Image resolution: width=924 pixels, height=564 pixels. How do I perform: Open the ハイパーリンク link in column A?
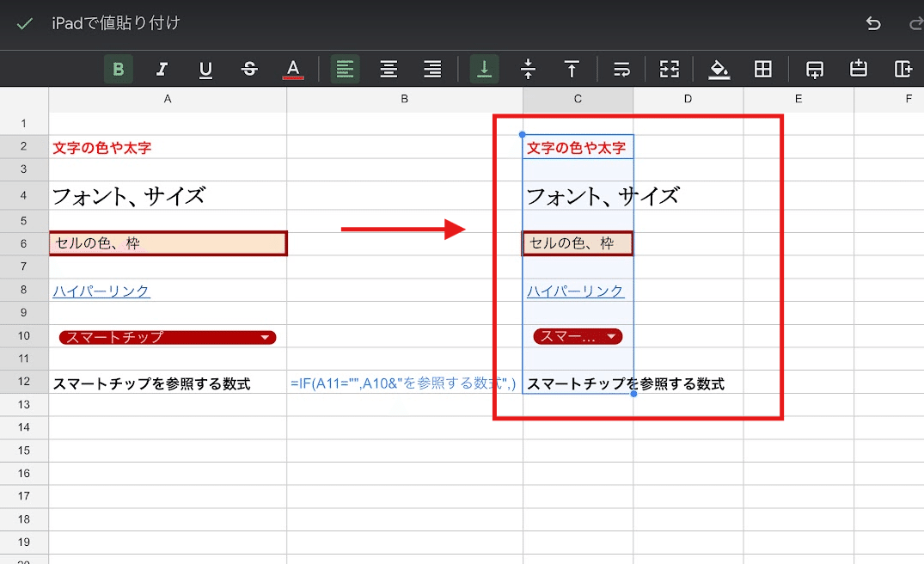(x=101, y=291)
